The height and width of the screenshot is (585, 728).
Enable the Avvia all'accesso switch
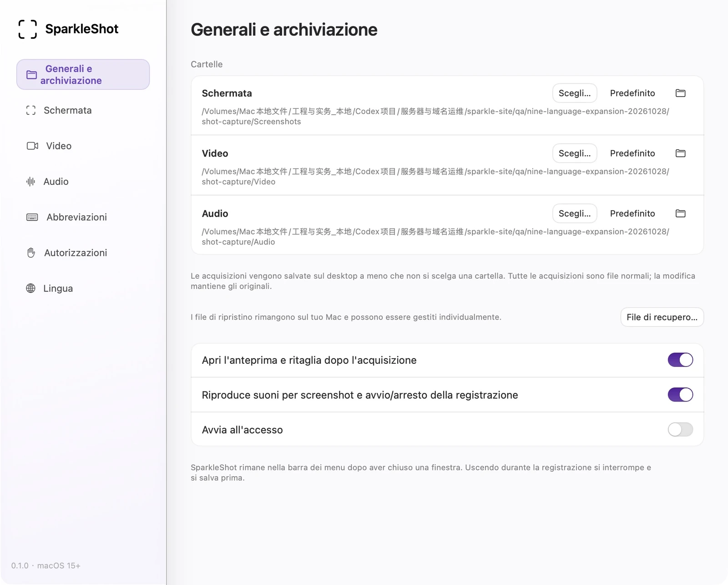coord(680,429)
